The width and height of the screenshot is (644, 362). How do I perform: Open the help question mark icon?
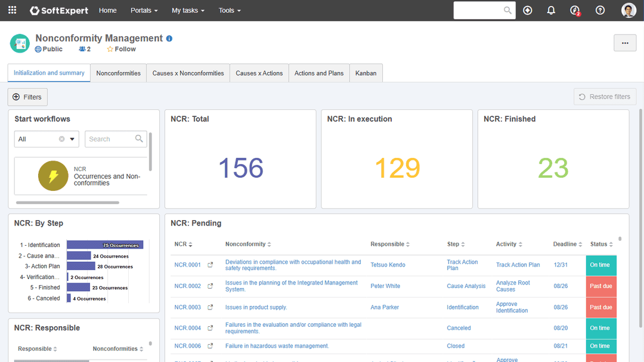(600, 10)
